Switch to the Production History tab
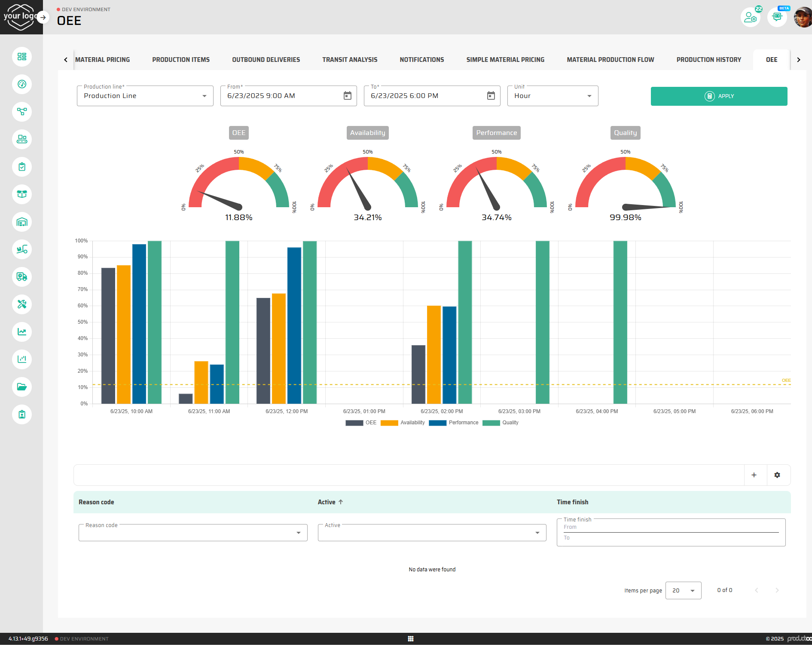 click(x=708, y=60)
